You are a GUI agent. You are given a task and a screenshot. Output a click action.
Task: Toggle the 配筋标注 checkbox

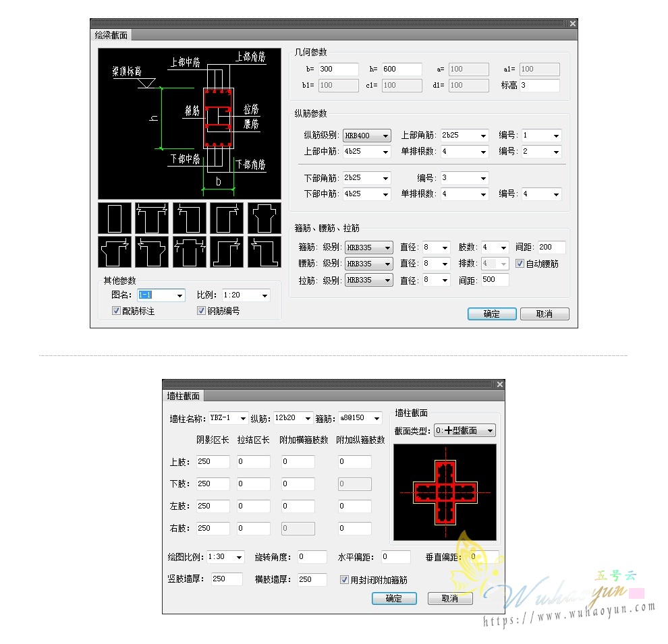116,311
